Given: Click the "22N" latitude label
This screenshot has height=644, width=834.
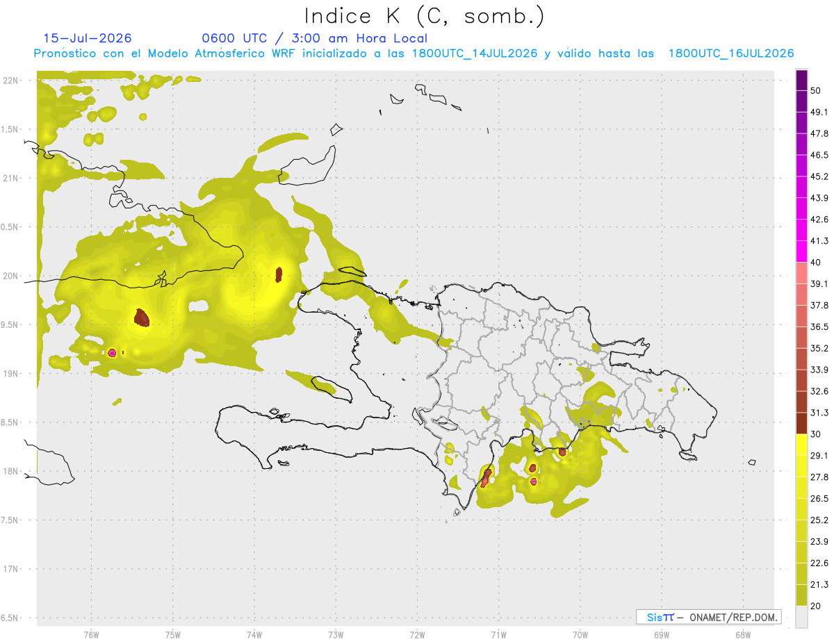Looking at the screenshot, I should click(x=12, y=81).
